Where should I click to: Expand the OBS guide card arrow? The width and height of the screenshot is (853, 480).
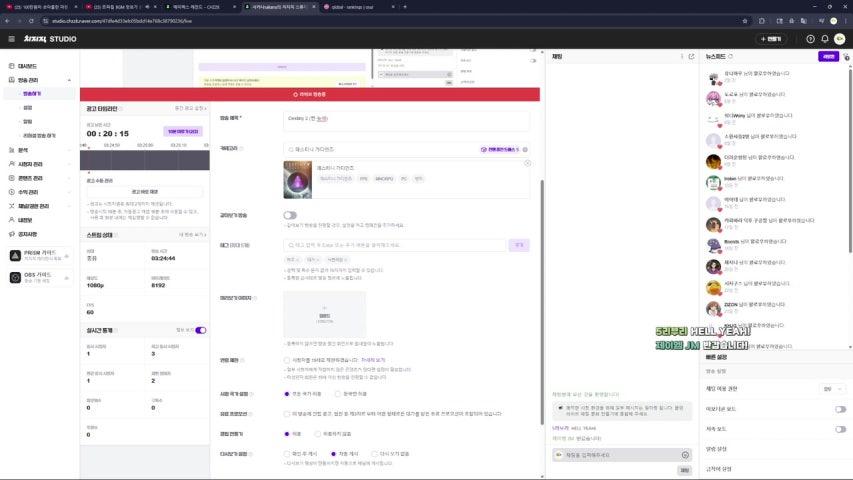coord(67,278)
